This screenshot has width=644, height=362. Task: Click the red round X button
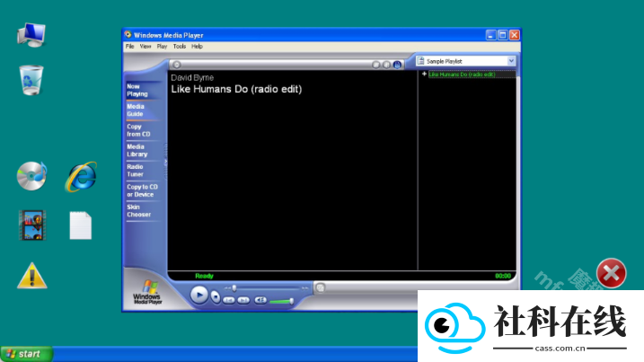click(611, 273)
